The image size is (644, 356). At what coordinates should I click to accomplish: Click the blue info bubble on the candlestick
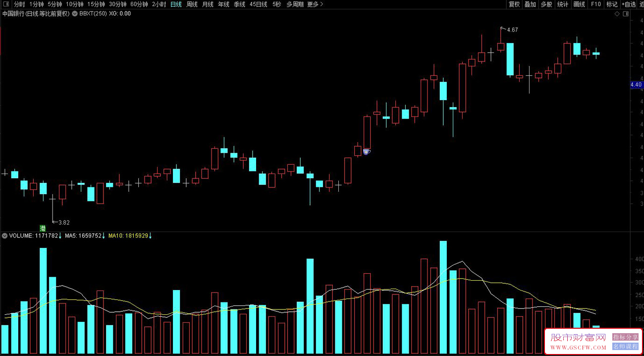(x=366, y=152)
